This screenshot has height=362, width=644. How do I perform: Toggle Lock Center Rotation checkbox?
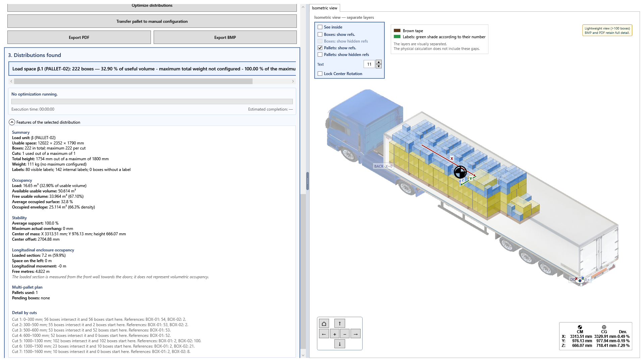(x=320, y=74)
